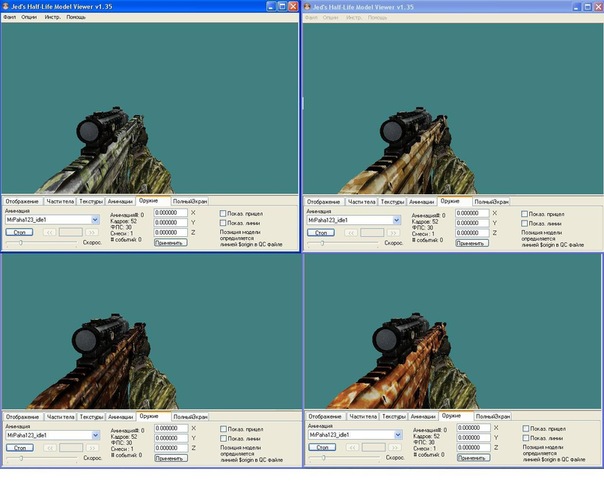Enable Показ. прицел checkbox in top-left window
The image size is (604, 483).
(223, 213)
